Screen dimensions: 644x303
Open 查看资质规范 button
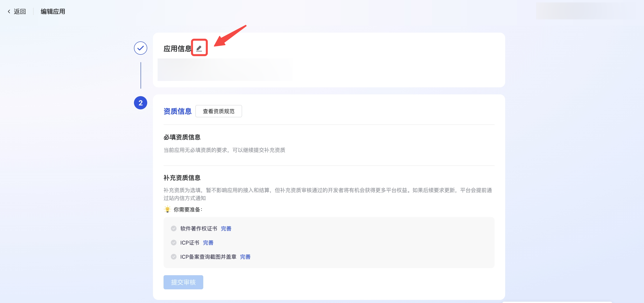218,111
